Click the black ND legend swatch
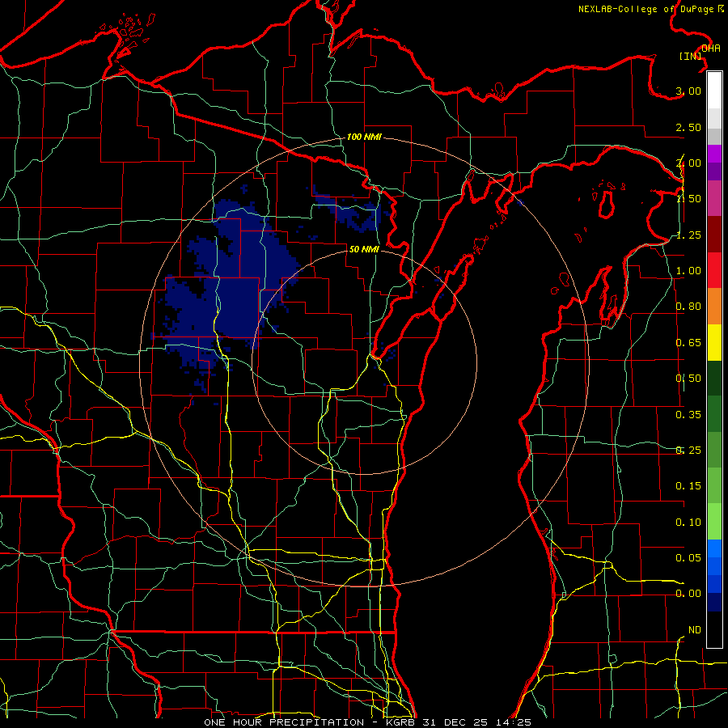This screenshot has height=728, width=728. [x=714, y=629]
